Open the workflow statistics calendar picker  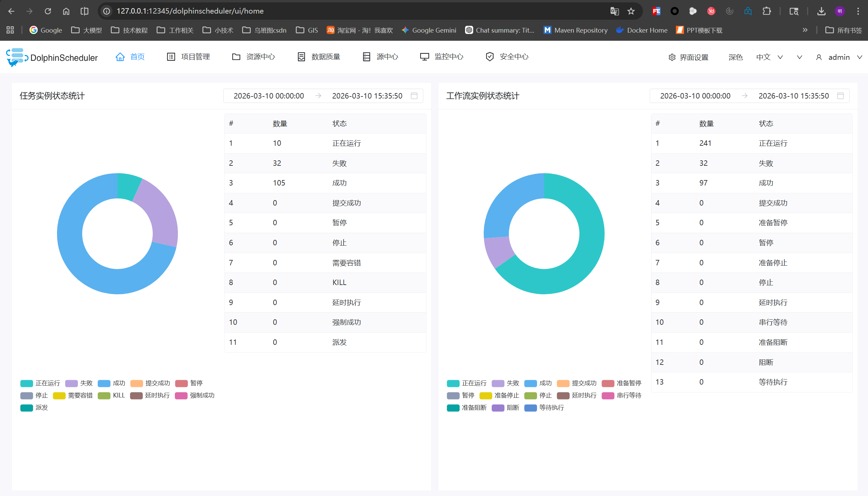point(840,96)
